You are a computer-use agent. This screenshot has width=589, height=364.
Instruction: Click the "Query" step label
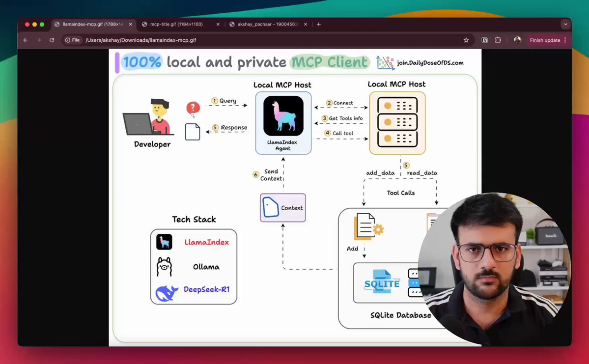227,101
